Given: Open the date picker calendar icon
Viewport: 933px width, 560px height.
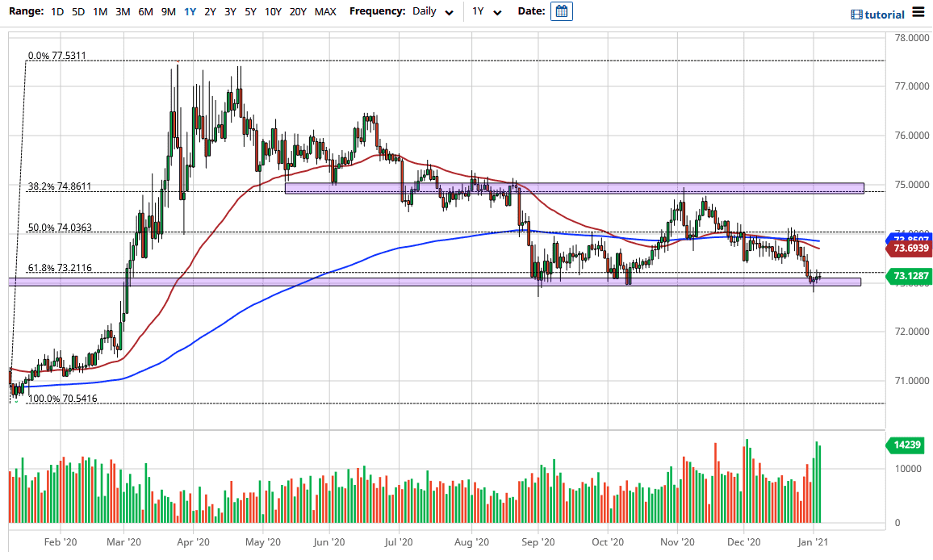Looking at the screenshot, I should 560,12.
